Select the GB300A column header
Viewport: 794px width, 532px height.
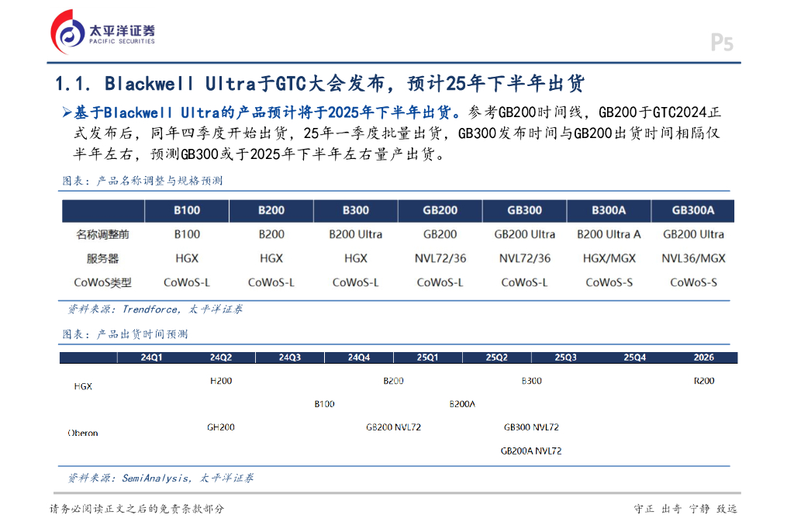coord(692,211)
